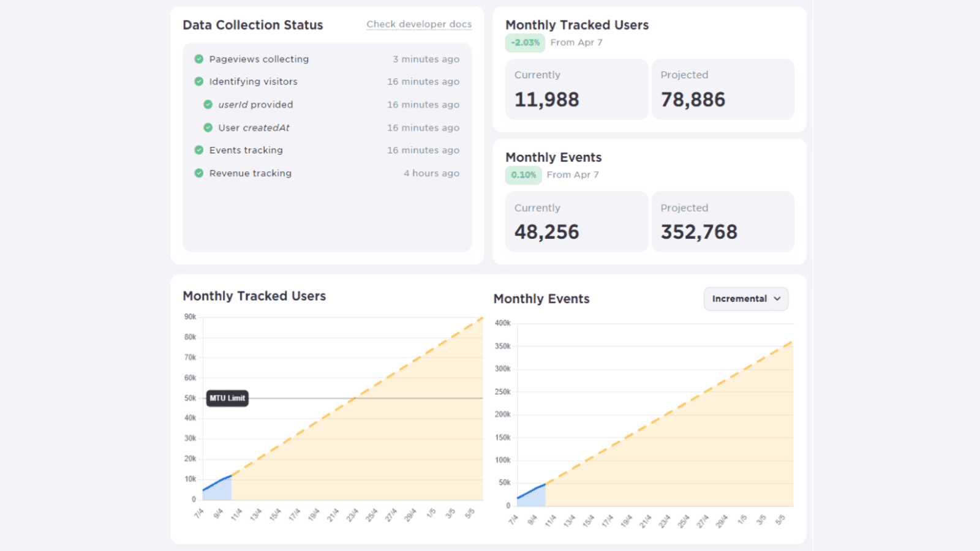Click the 0.10% Monthly Events badge
The width and height of the screenshot is (980, 551).
(523, 175)
